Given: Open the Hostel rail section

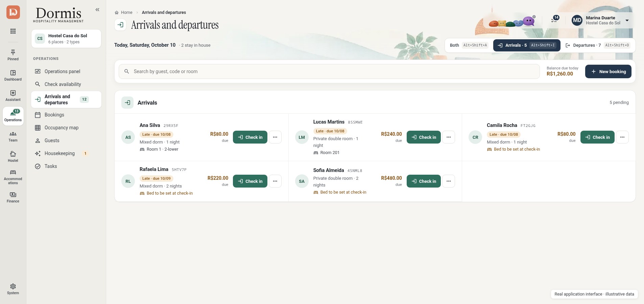Looking at the screenshot, I should (13, 156).
